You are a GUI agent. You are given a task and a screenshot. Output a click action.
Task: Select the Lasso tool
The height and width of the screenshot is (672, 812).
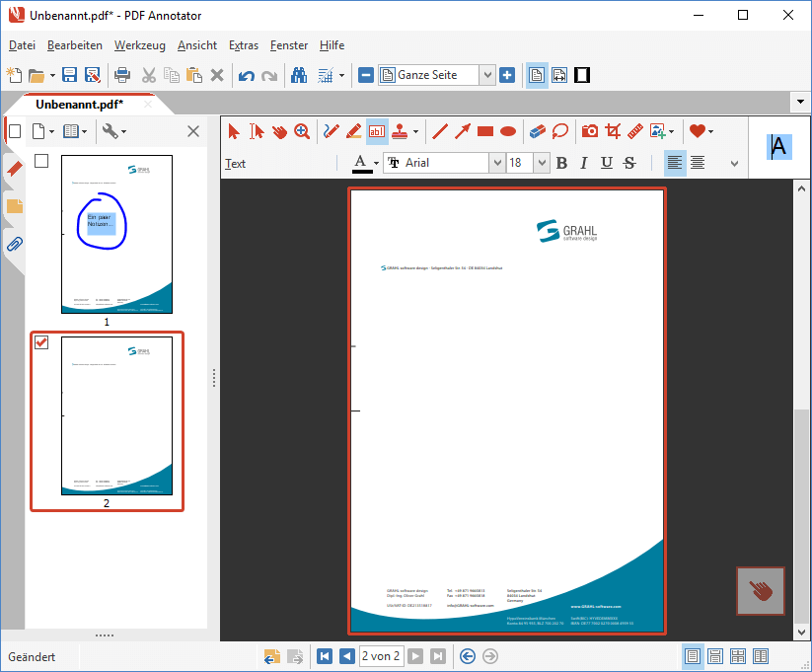(x=560, y=131)
